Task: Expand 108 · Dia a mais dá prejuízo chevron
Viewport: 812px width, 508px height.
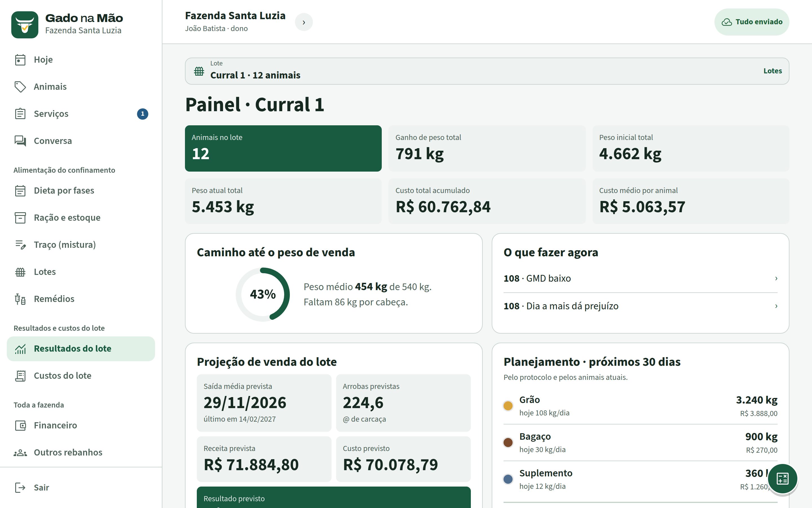Action: point(776,306)
